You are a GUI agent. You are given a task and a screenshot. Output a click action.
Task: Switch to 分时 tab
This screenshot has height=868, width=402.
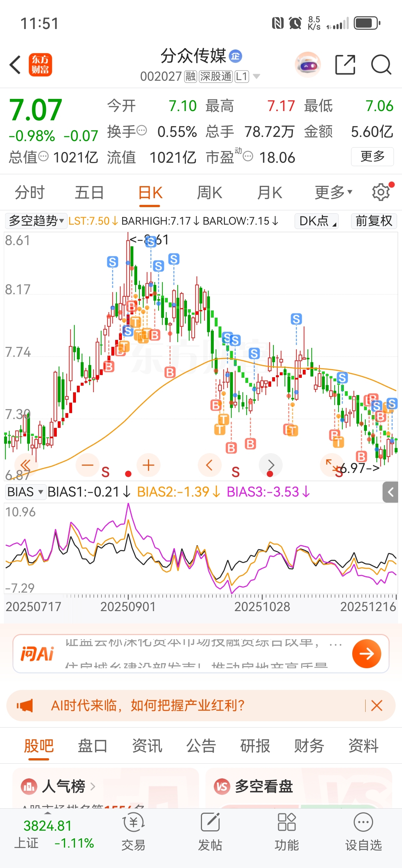click(x=30, y=192)
